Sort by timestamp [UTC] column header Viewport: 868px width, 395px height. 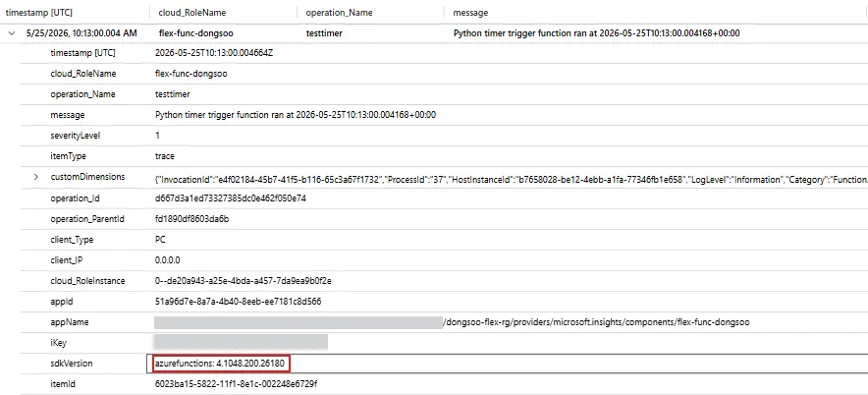(39, 12)
